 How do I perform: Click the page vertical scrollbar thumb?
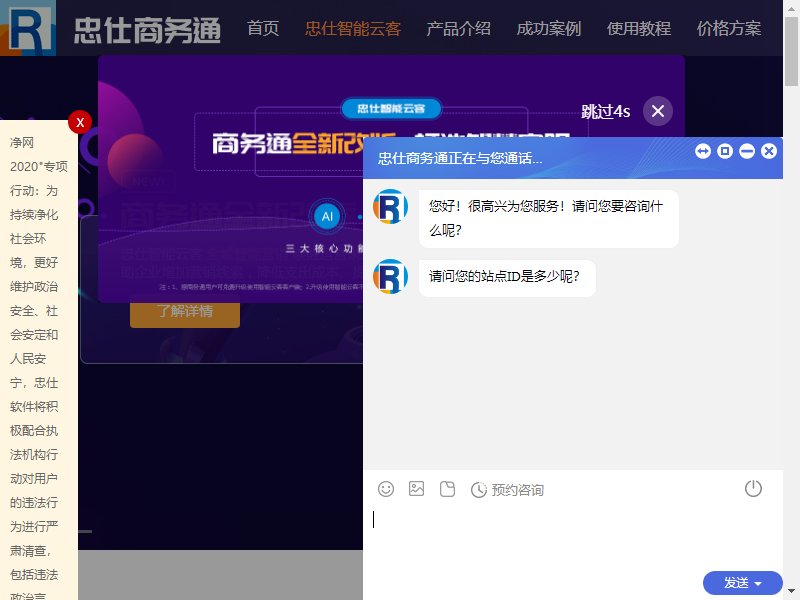(791, 51)
